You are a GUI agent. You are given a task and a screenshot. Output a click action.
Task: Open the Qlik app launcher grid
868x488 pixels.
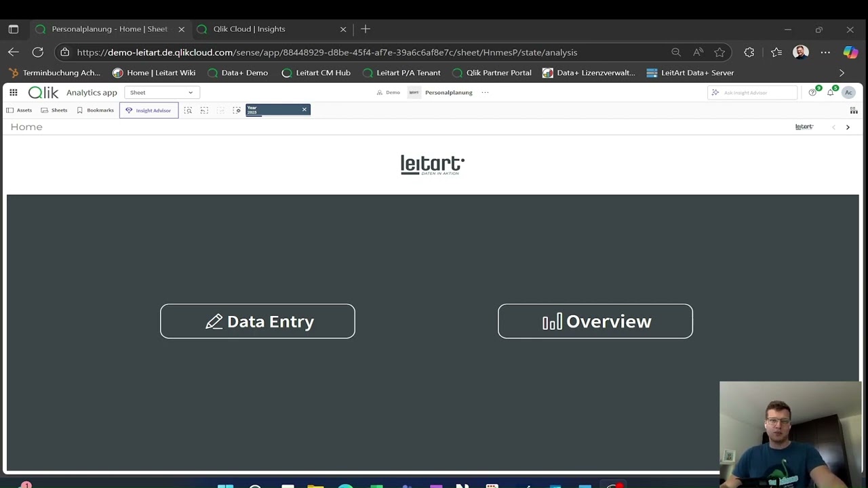(13, 92)
